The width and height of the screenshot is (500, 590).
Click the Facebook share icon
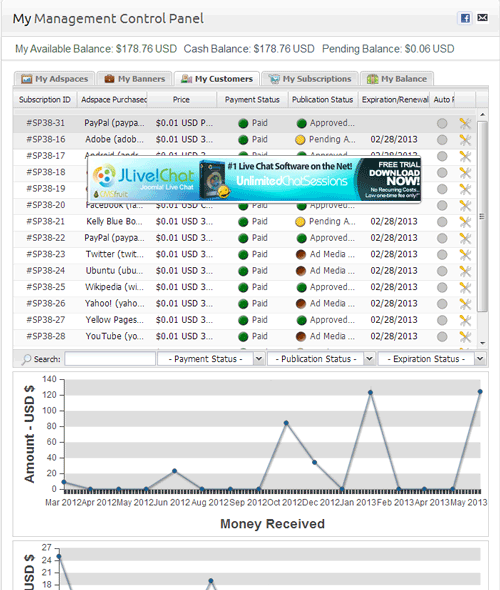pyautogui.click(x=465, y=18)
